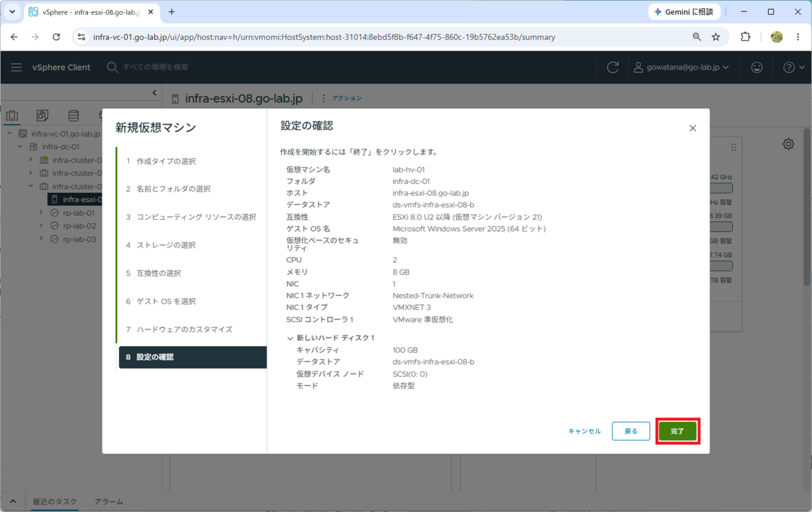Open the アラーム tab
Image resolution: width=812 pixels, height=512 pixels.
pos(108,502)
